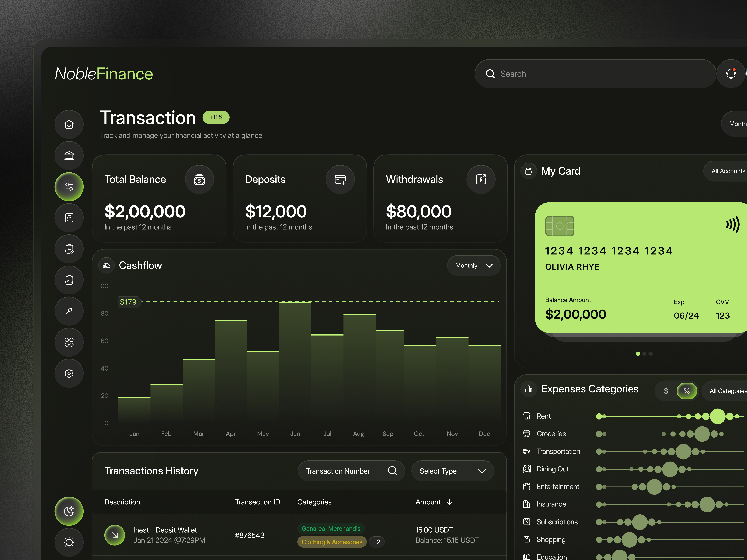Click the Deposits card icon
747x560 pixels.
(340, 179)
